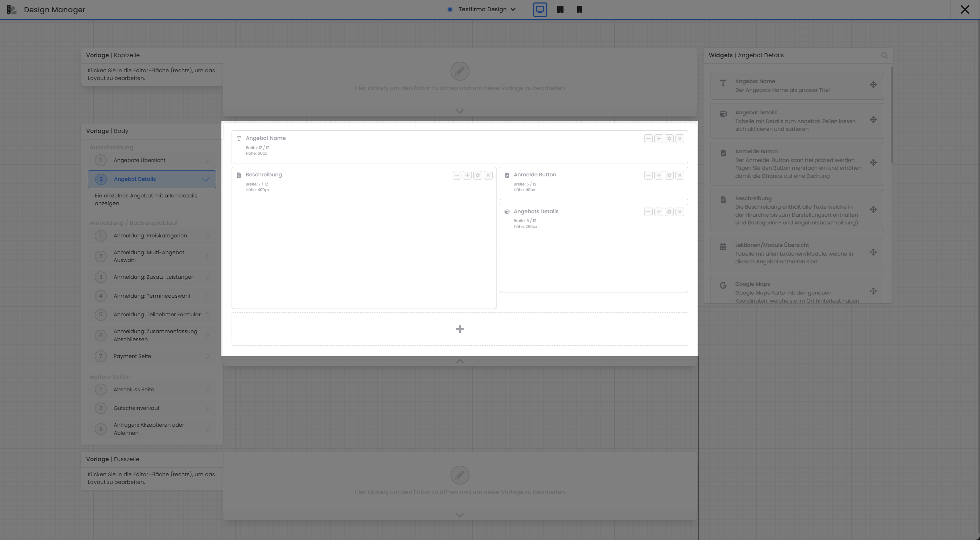Image resolution: width=980 pixels, height=540 pixels.
Task: Grab the move handle on the Google Maps widget
Action: point(873,291)
